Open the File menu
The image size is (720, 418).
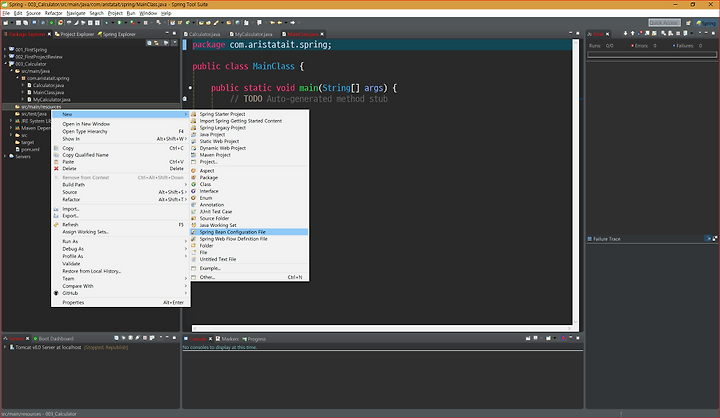(6, 13)
